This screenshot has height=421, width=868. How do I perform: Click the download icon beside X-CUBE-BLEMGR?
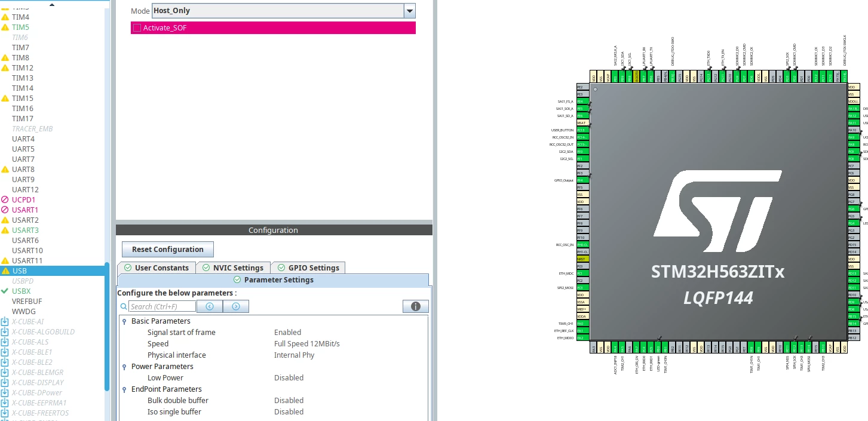click(x=5, y=373)
